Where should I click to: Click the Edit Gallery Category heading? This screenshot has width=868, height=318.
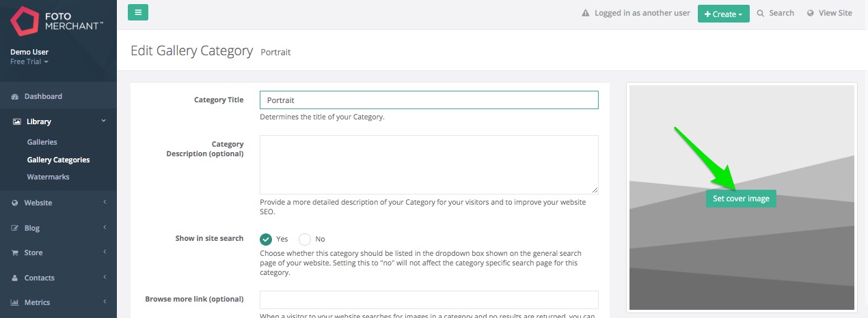(191, 51)
